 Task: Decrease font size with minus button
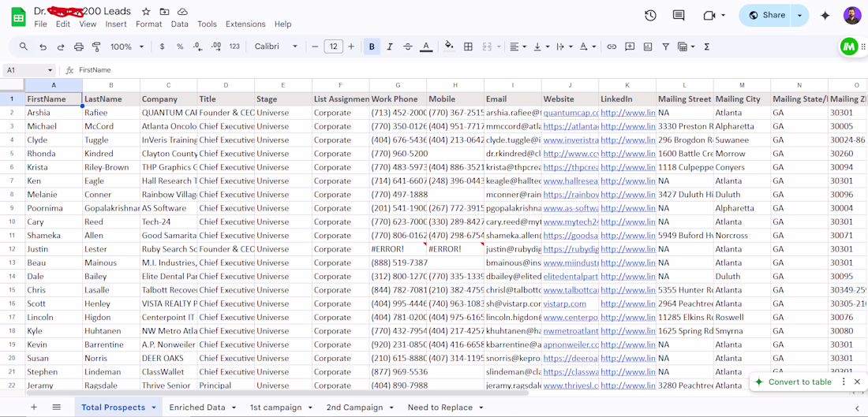(315, 47)
